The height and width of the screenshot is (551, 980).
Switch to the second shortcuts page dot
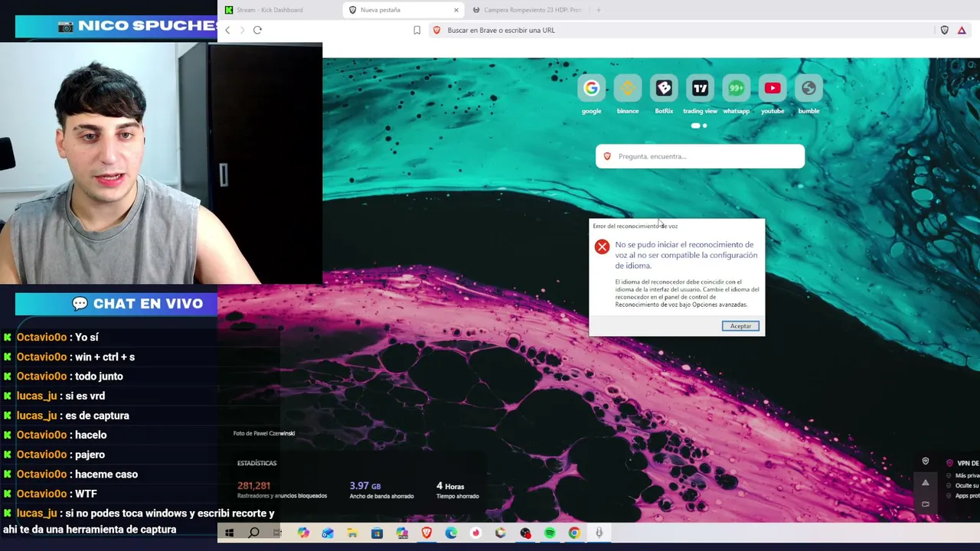pos(704,126)
